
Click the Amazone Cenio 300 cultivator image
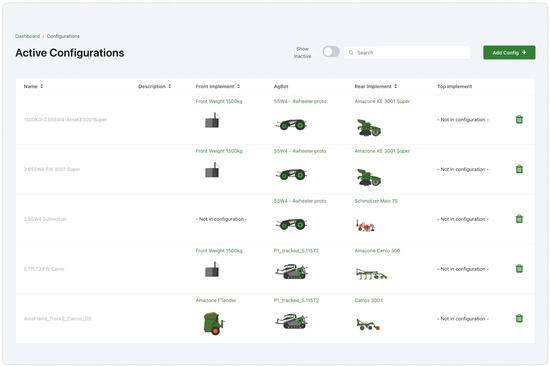[x=371, y=274]
